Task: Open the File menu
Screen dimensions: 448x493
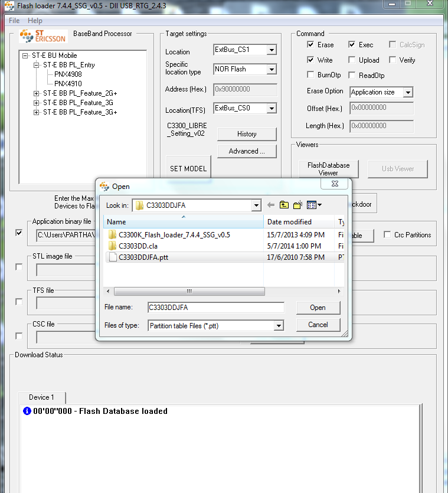Action: (x=14, y=21)
